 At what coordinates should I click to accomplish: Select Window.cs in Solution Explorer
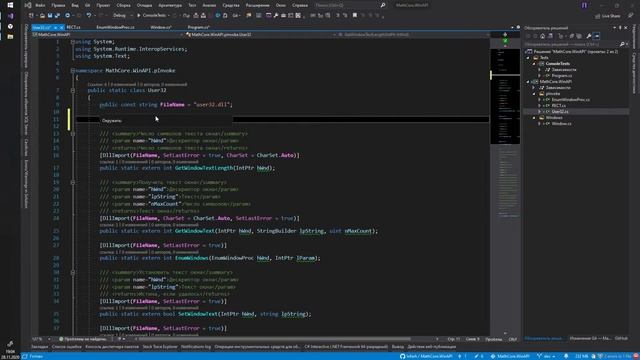point(562,124)
